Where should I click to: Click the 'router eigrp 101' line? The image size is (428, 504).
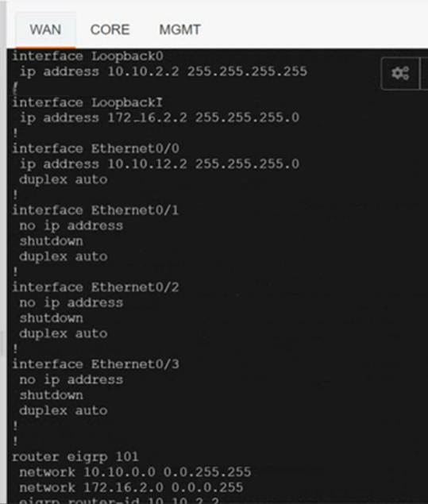[x=75, y=456]
